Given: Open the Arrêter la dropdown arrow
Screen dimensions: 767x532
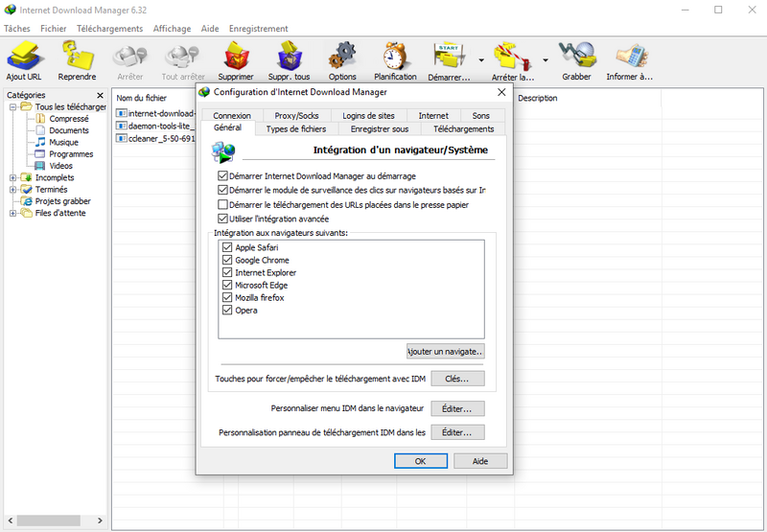Looking at the screenshot, I should [x=546, y=60].
